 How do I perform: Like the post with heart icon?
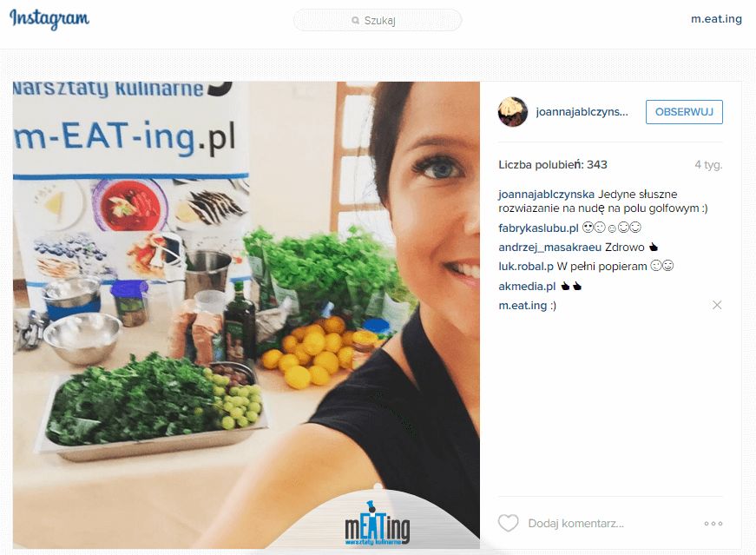point(508,523)
